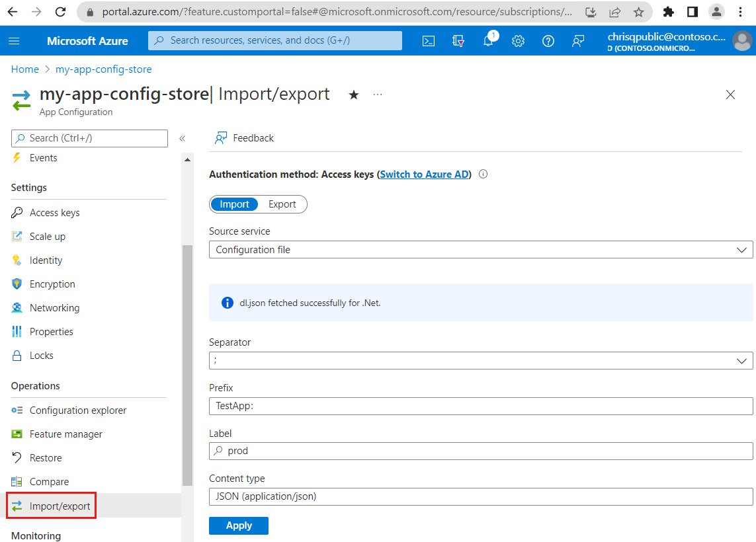Open the Networking settings
The width and height of the screenshot is (756, 542).
click(x=54, y=307)
